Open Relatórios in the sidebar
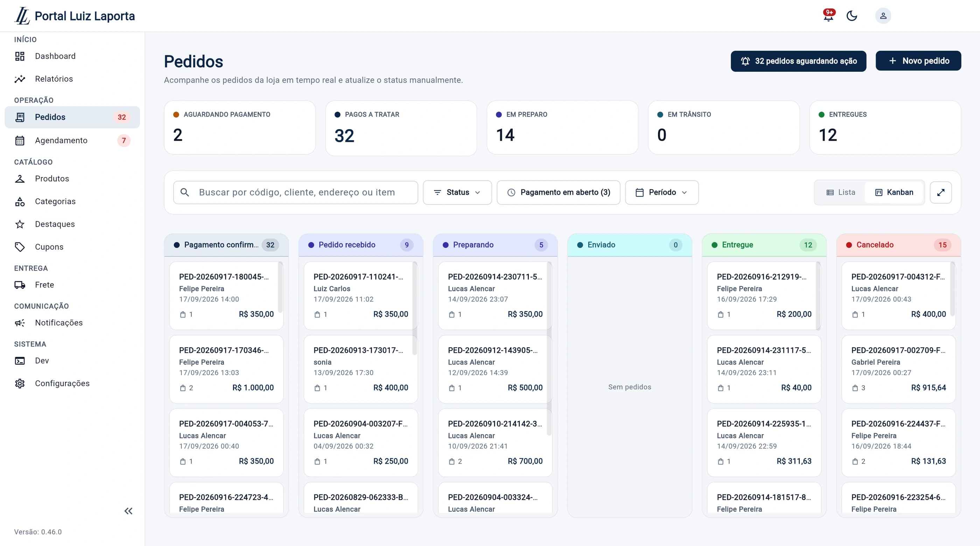The width and height of the screenshot is (980, 546). (x=72, y=79)
